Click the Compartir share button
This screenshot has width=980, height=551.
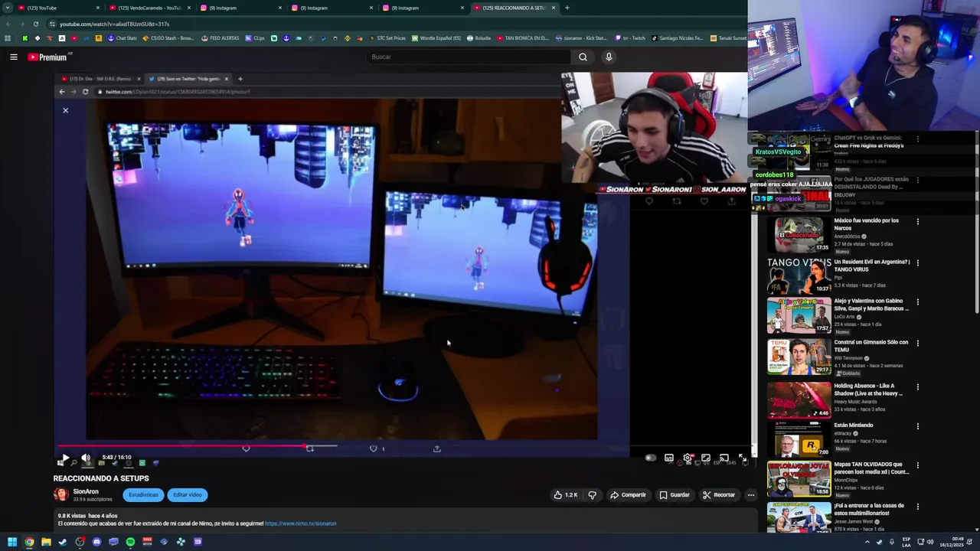(628, 495)
